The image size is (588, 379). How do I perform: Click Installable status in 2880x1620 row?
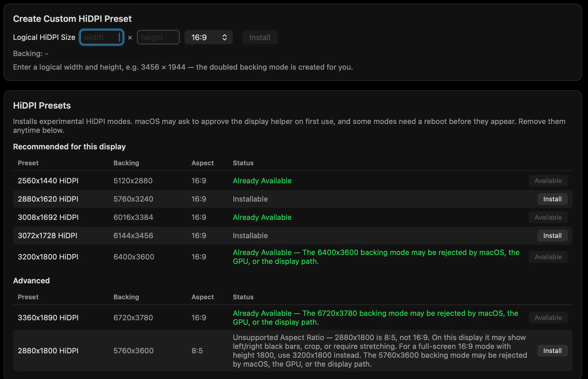tap(250, 199)
